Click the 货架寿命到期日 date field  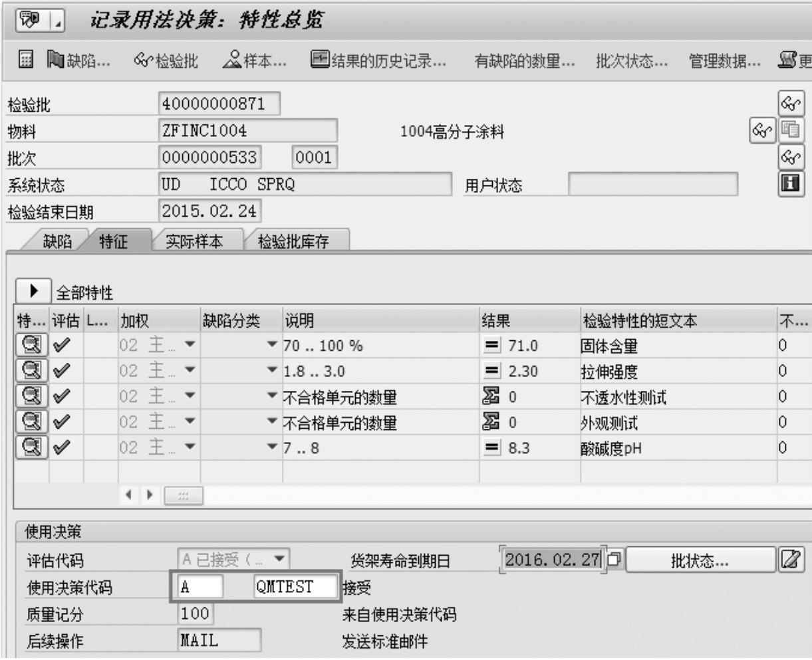pyautogui.click(x=553, y=560)
